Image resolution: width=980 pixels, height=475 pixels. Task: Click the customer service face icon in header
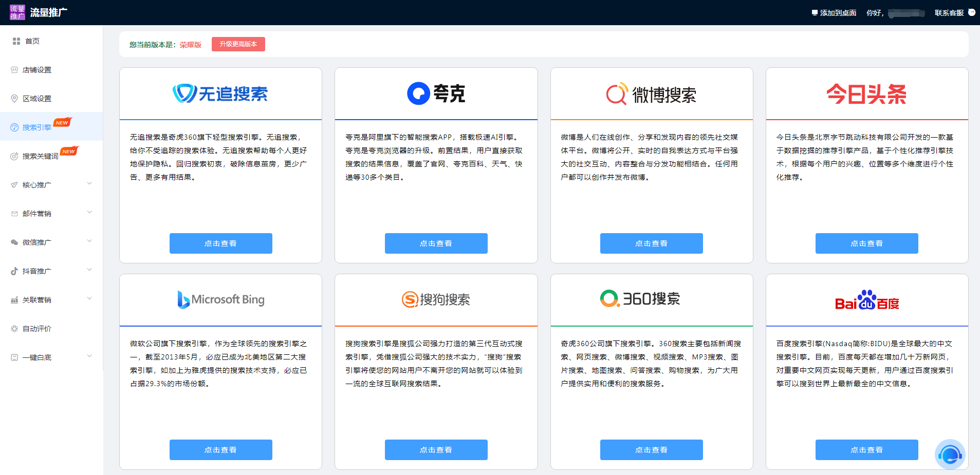pyautogui.click(x=972, y=12)
